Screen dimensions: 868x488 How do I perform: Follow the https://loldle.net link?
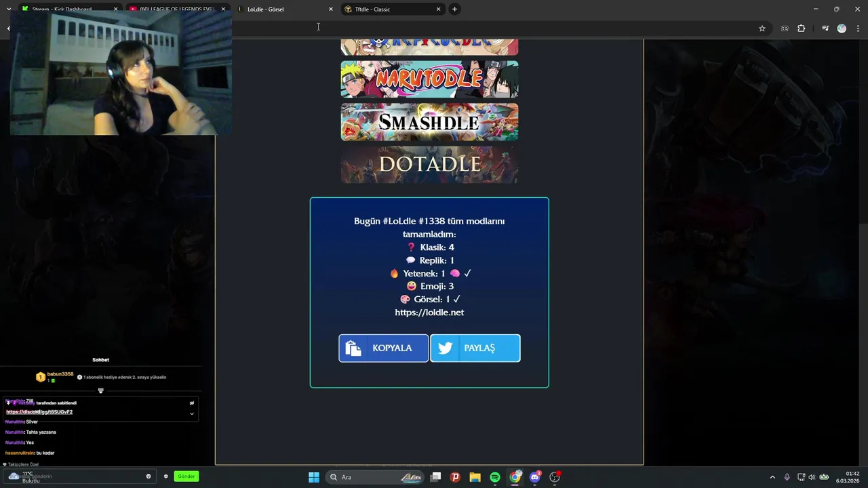click(429, 312)
